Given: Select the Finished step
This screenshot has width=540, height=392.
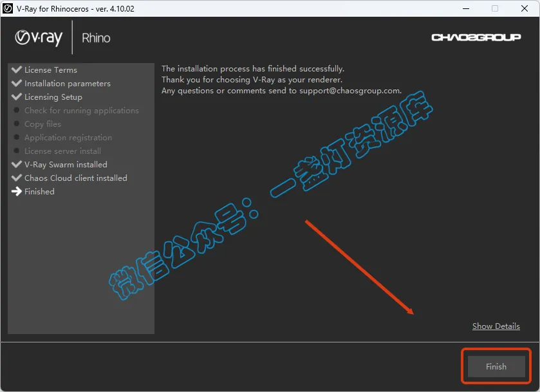Looking at the screenshot, I should (x=39, y=192).
